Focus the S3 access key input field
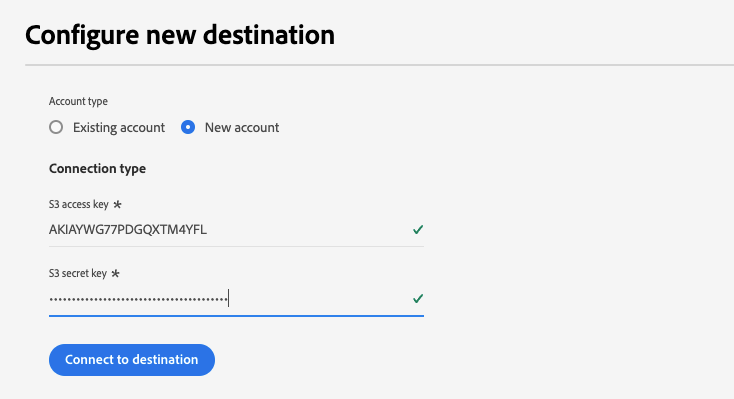The image size is (734, 399). (x=236, y=229)
